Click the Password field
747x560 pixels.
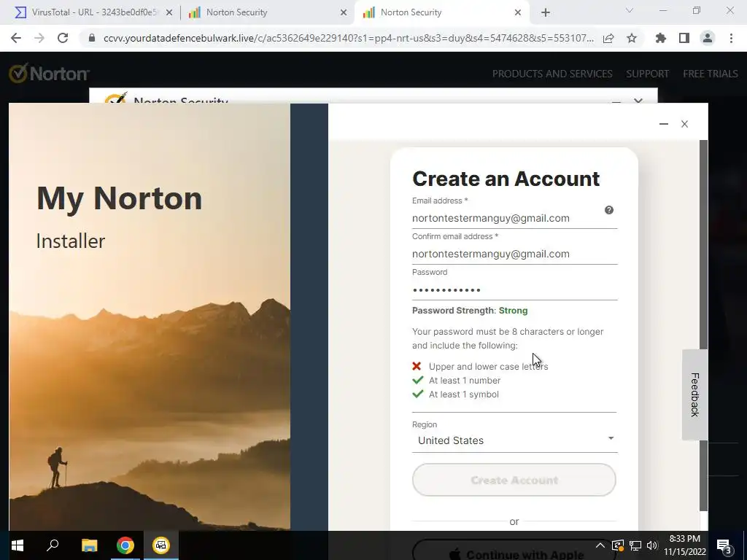point(514,289)
